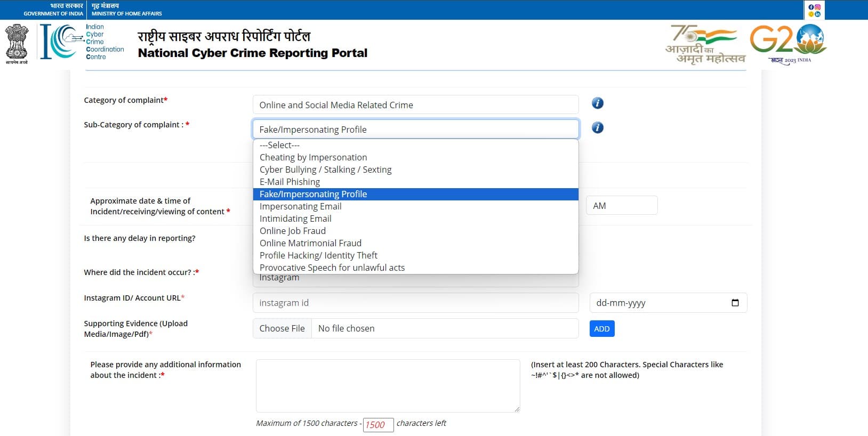
Task: Select "E-Mail Phishing" sub-category option
Action: click(x=290, y=182)
